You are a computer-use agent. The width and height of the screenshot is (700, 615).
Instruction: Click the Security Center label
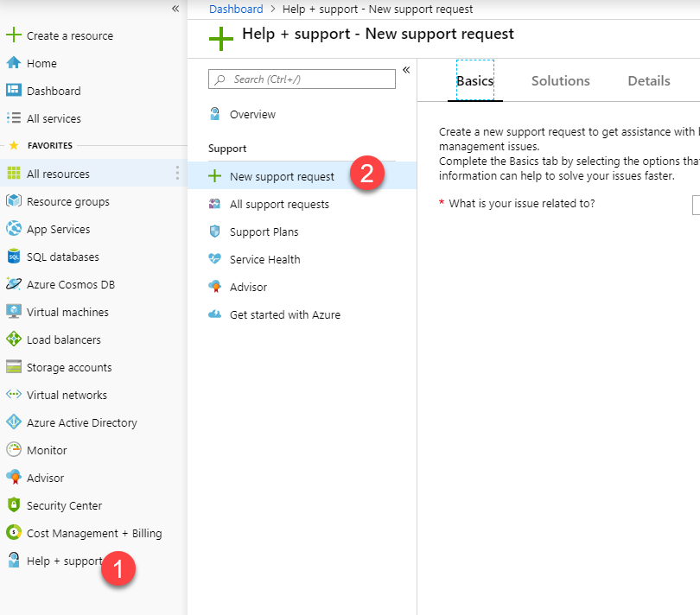64,505
